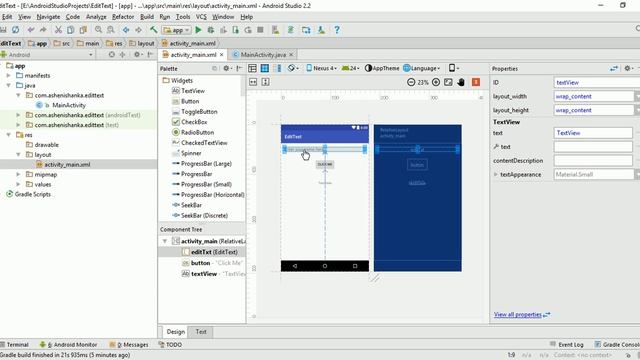Open the screen orientation dropdown
Viewport: 640px width, 360px height.
click(453, 68)
